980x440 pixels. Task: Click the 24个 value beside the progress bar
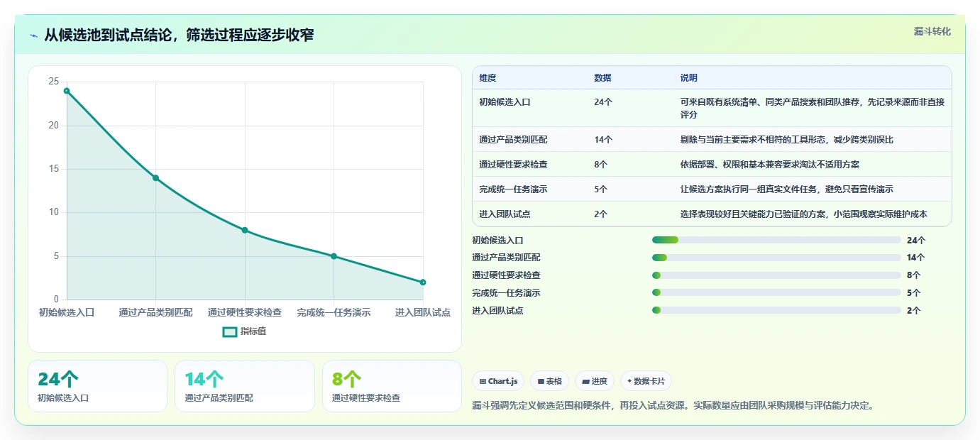(x=916, y=241)
